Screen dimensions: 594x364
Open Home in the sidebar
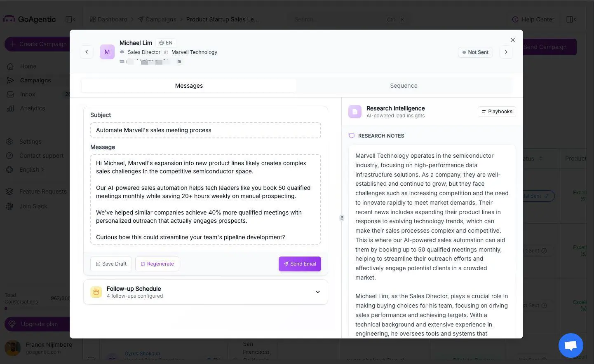[28, 66]
